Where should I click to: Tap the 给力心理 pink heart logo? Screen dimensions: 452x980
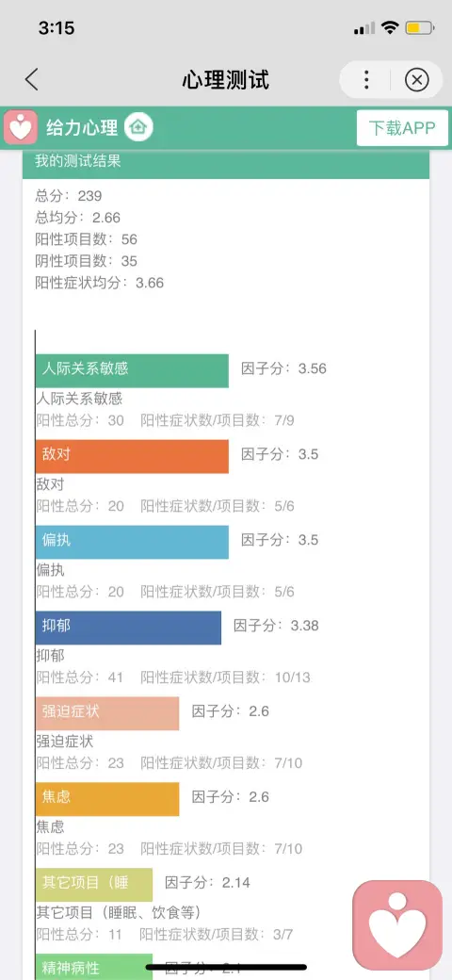(x=21, y=127)
